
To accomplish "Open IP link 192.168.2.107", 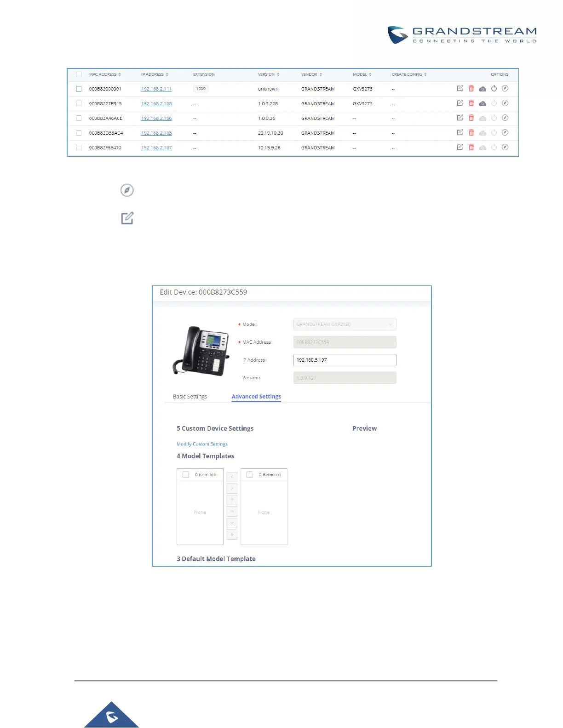I will coord(156,148).
